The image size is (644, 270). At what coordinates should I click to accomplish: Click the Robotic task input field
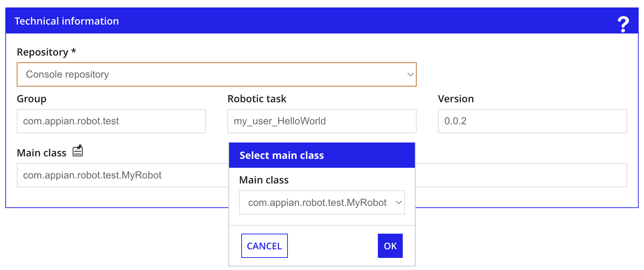click(x=322, y=121)
